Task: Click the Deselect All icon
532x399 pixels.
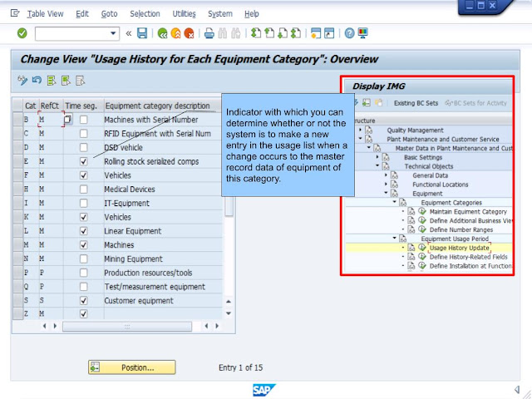Action: [80, 81]
